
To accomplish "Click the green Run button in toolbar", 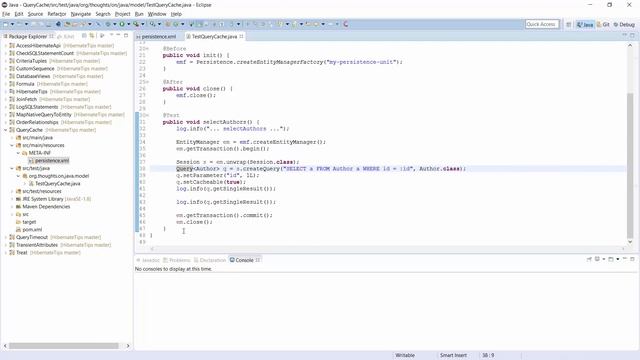I will click(x=122, y=24).
